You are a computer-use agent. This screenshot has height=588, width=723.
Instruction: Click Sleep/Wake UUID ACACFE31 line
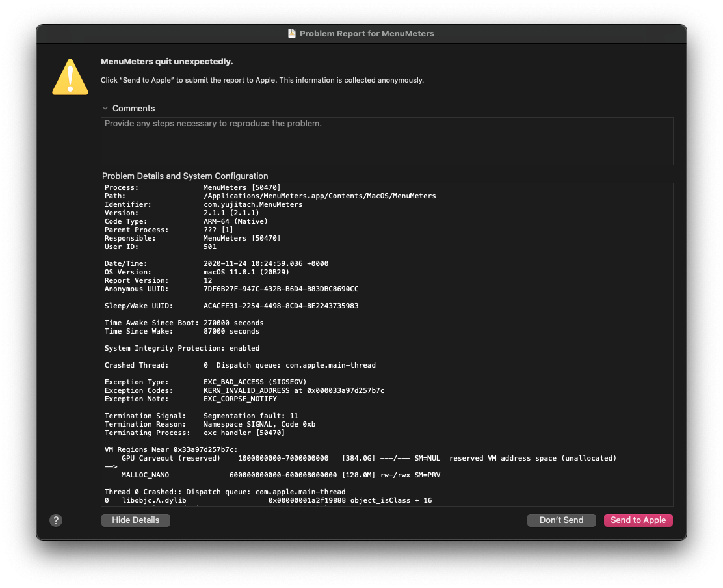(231, 306)
